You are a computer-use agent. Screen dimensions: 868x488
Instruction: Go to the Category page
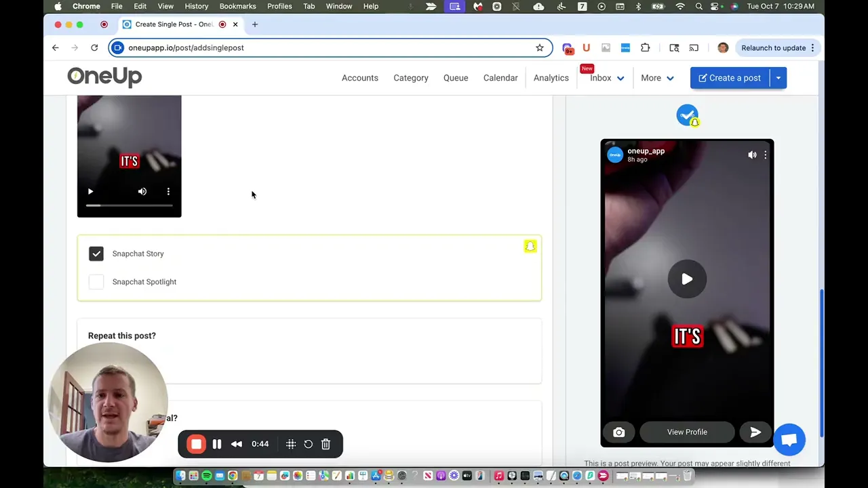pyautogui.click(x=411, y=78)
